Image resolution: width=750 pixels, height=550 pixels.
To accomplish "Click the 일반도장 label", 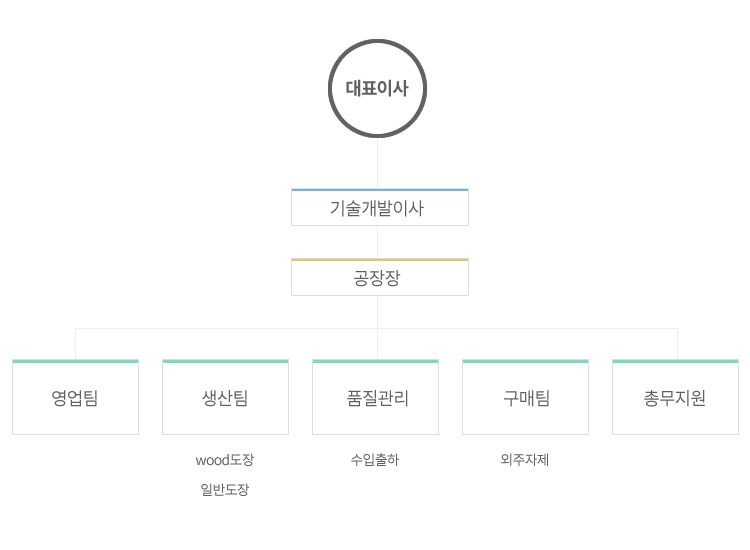I will tap(225, 489).
